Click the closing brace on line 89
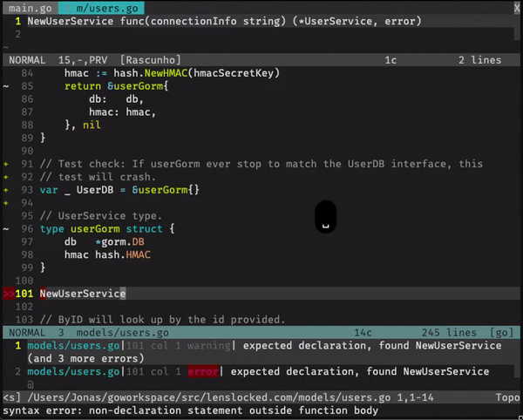Image resolution: width=523 pixels, height=420 pixels. coord(43,138)
